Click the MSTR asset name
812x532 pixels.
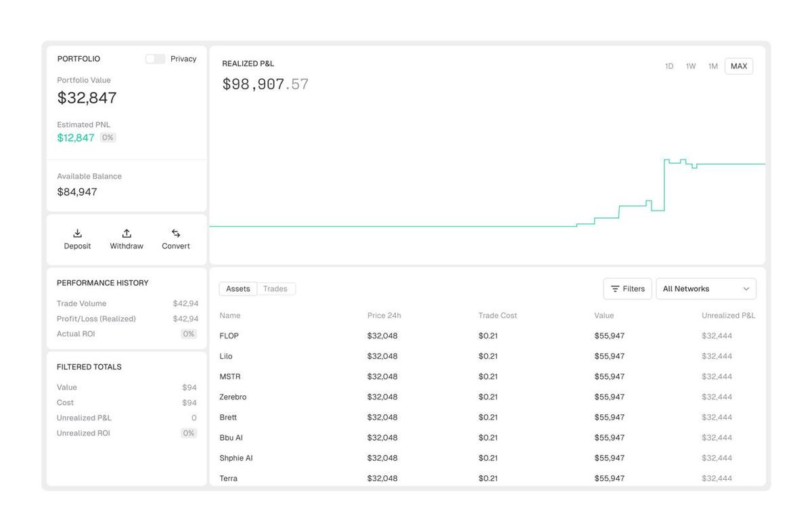230,377
